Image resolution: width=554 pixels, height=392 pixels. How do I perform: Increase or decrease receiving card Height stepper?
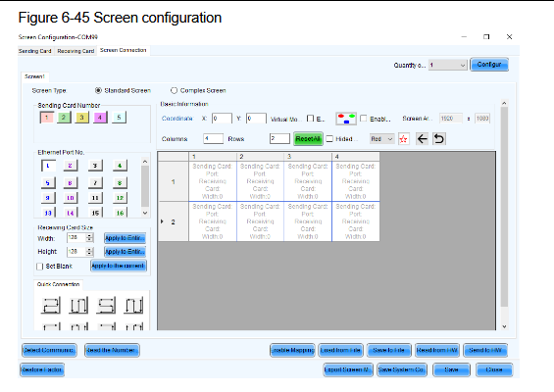(x=90, y=252)
